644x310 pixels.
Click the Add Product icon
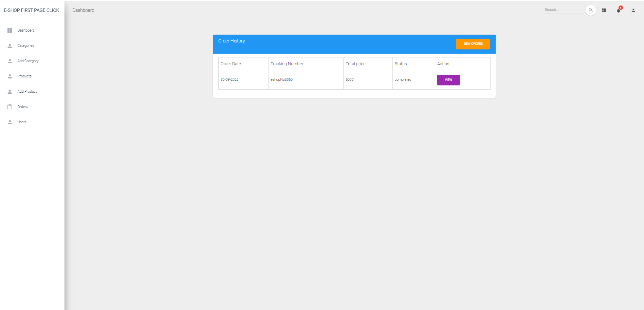[10, 91]
